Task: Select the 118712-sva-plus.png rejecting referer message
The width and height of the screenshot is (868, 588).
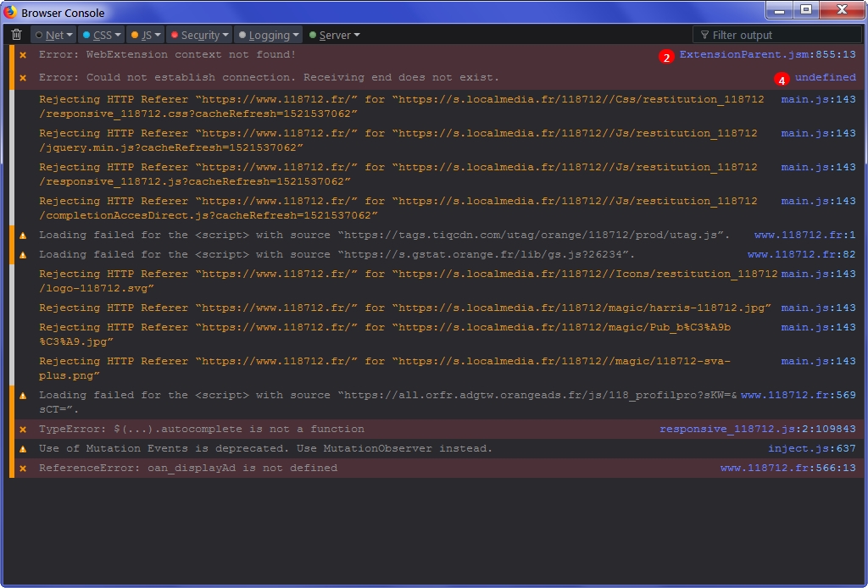Action: 385,368
